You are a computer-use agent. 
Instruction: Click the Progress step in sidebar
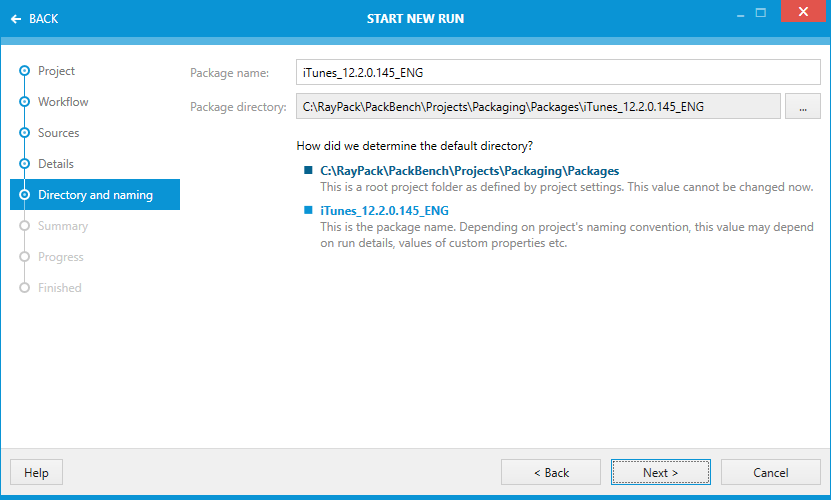point(61,257)
